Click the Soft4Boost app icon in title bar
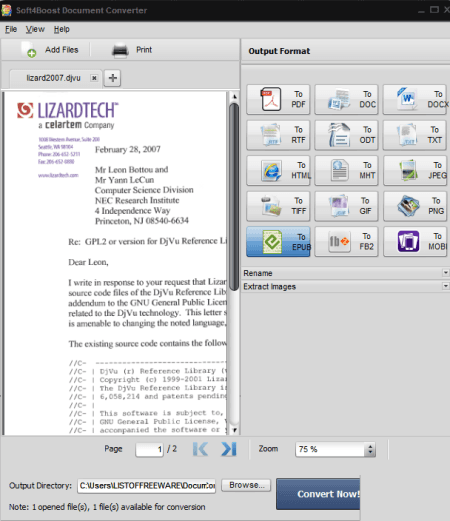This screenshot has width=450, height=521. tap(6, 10)
